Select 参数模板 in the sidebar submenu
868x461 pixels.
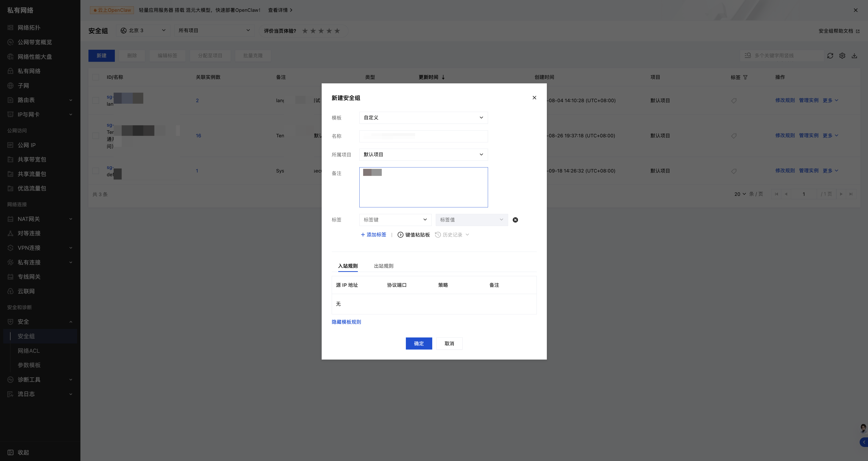tap(29, 365)
